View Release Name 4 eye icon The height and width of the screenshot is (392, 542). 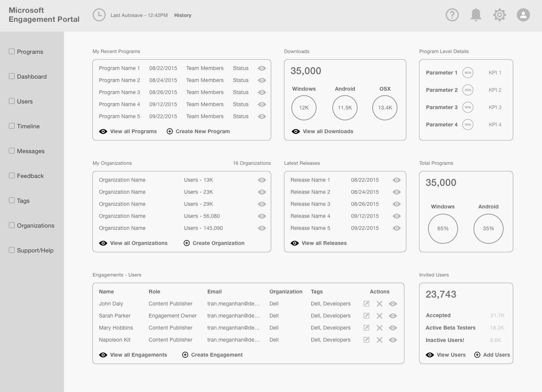pos(397,216)
